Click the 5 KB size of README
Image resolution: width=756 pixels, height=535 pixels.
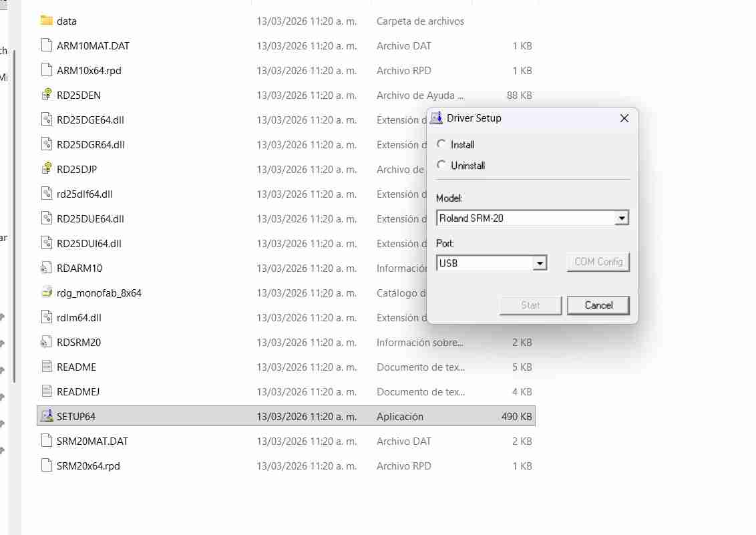(522, 367)
